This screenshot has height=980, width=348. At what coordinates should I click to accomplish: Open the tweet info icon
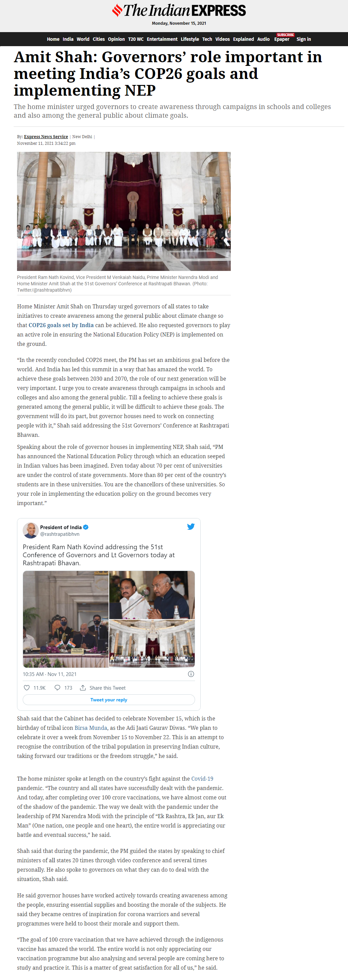[x=191, y=674]
